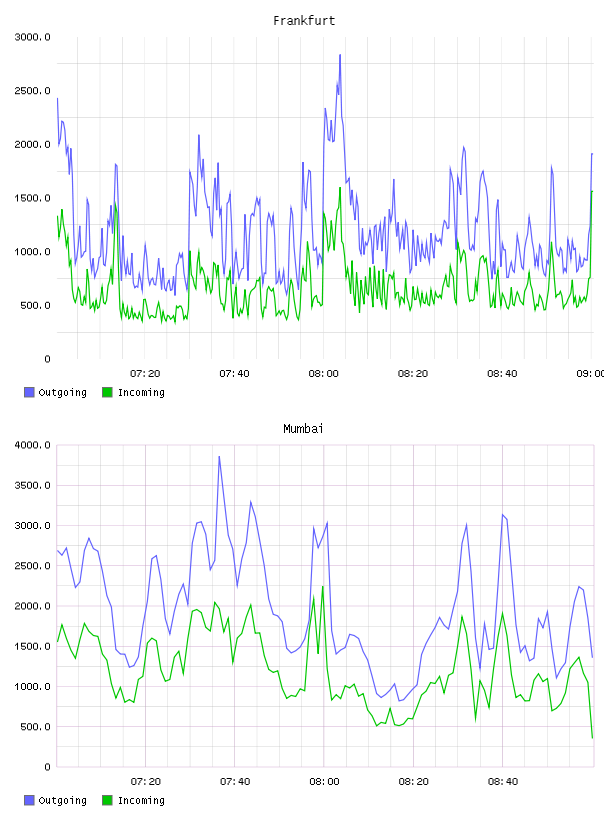Click the 07:40 time label on Mumbai
This screenshot has width=608, height=816.
[x=235, y=782]
